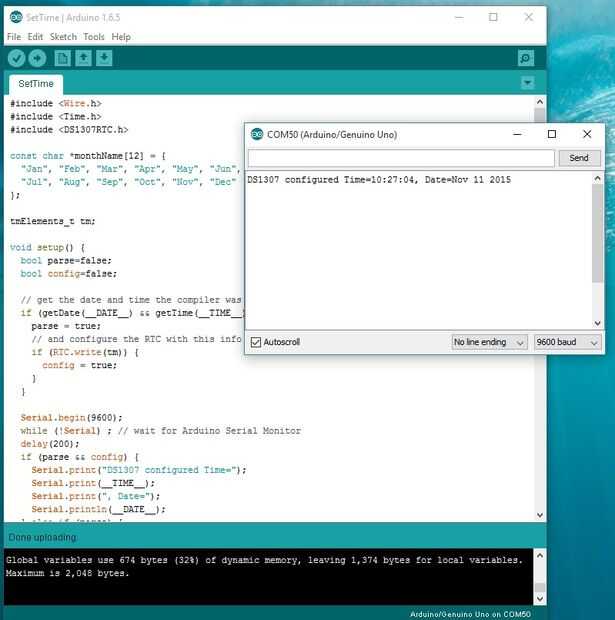Open the No line ending dropdown
This screenshot has width=615, height=620.
coord(489,342)
